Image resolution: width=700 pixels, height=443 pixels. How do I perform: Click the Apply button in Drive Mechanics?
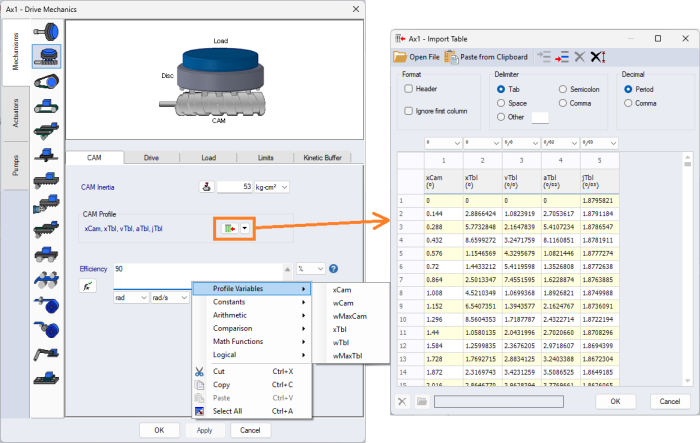pyautogui.click(x=204, y=430)
